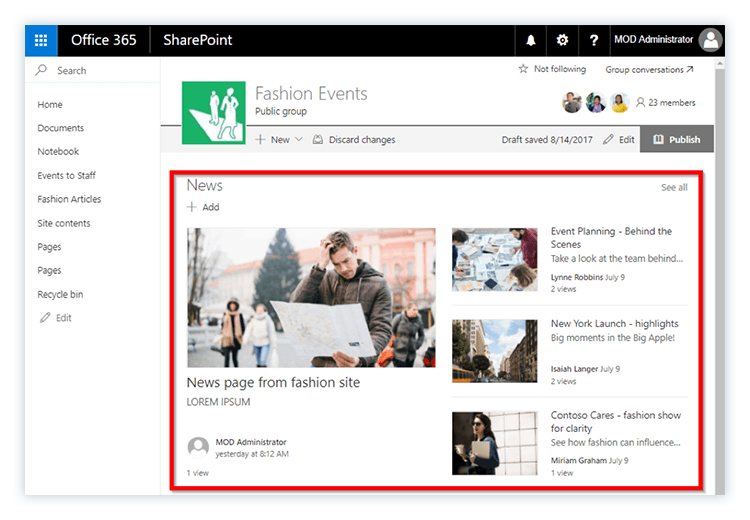Open the notifications bell
Screen dimensions: 750x520
[530, 40]
